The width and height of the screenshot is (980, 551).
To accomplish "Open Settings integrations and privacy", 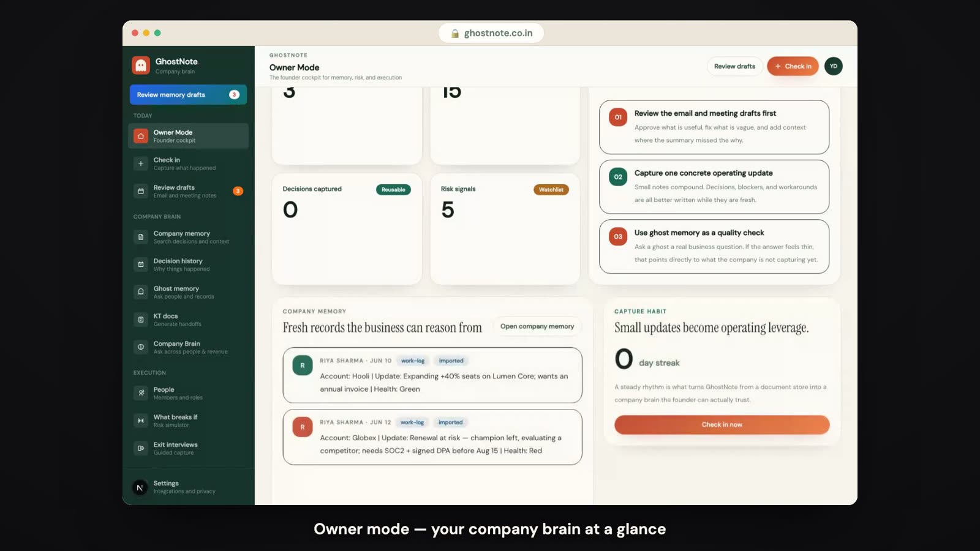I will pyautogui.click(x=188, y=487).
